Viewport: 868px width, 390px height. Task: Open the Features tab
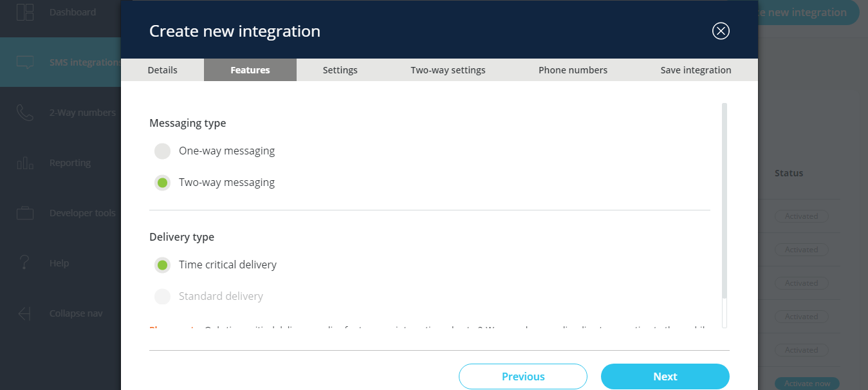pyautogui.click(x=250, y=70)
